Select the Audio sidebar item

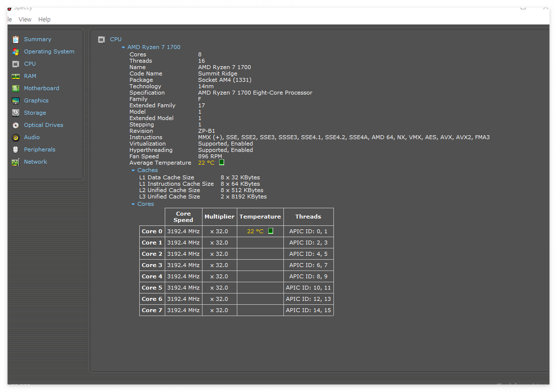[31, 137]
